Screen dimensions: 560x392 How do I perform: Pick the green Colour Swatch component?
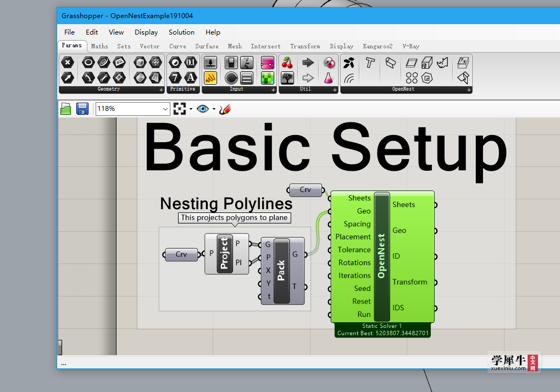tap(268, 78)
